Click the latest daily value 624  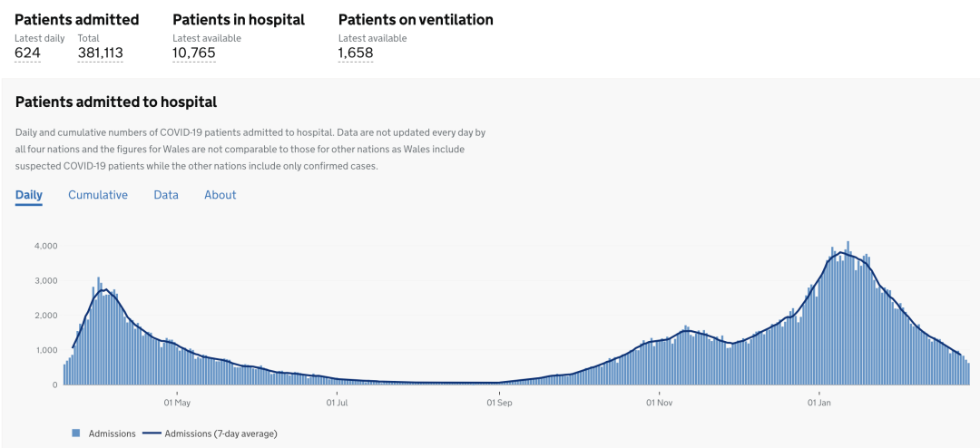click(x=28, y=53)
